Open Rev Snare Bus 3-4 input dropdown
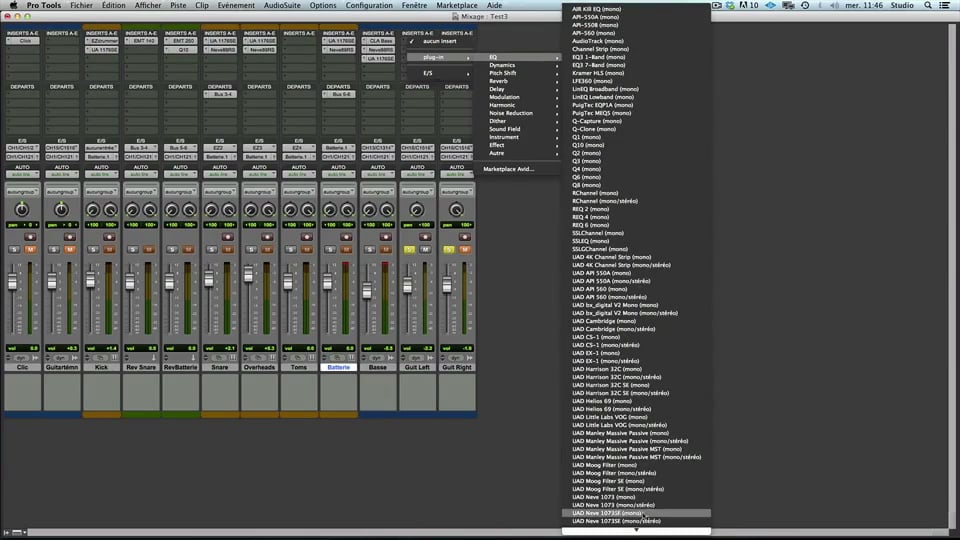 [140, 148]
